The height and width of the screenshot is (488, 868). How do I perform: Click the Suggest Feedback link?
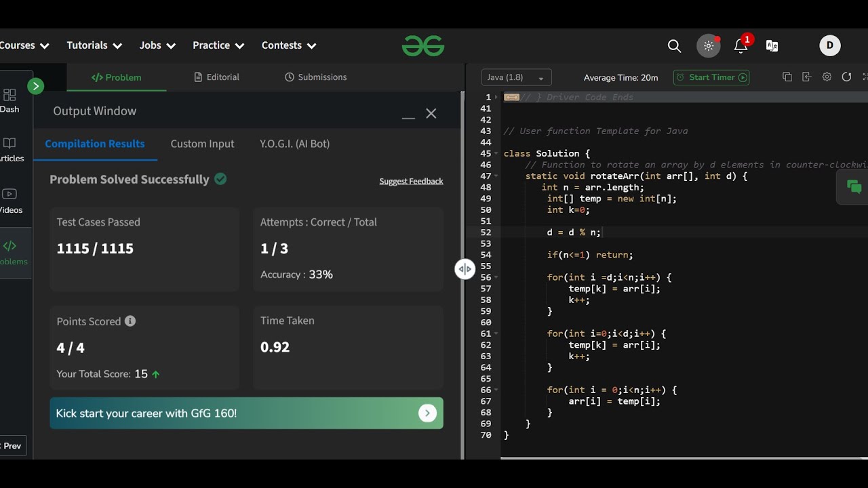[411, 181]
